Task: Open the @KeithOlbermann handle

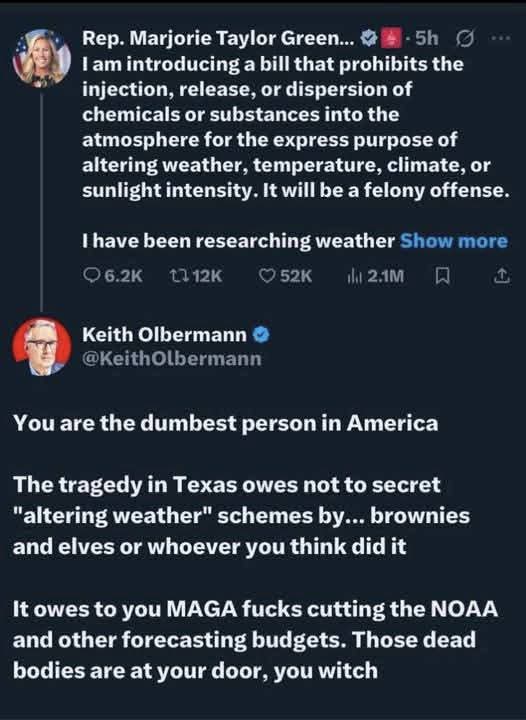Action: coord(172,359)
